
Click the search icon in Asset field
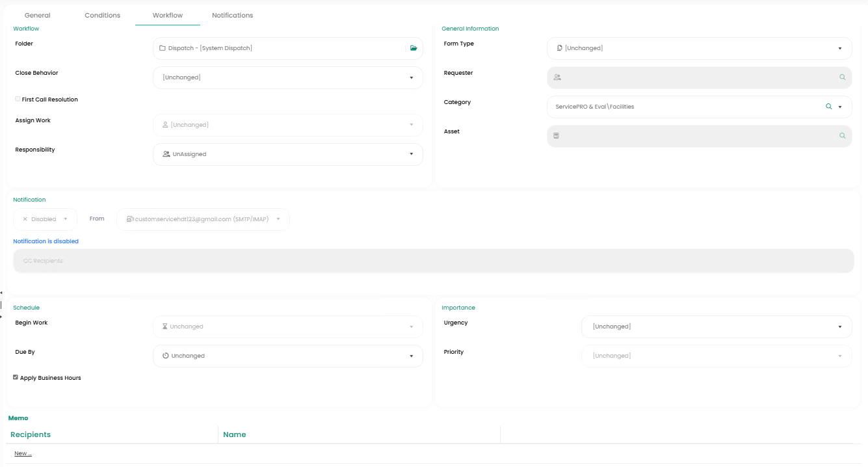click(842, 136)
